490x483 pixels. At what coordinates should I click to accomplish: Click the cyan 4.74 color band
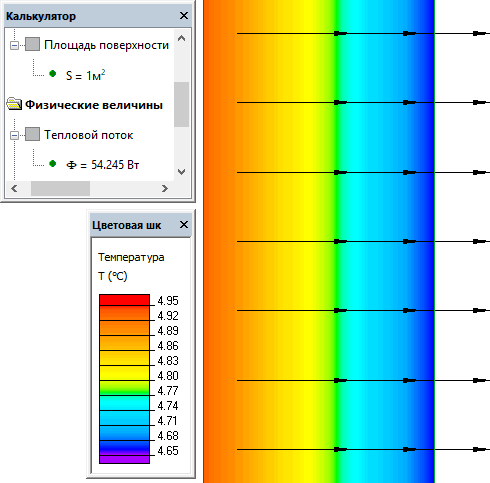(x=124, y=403)
